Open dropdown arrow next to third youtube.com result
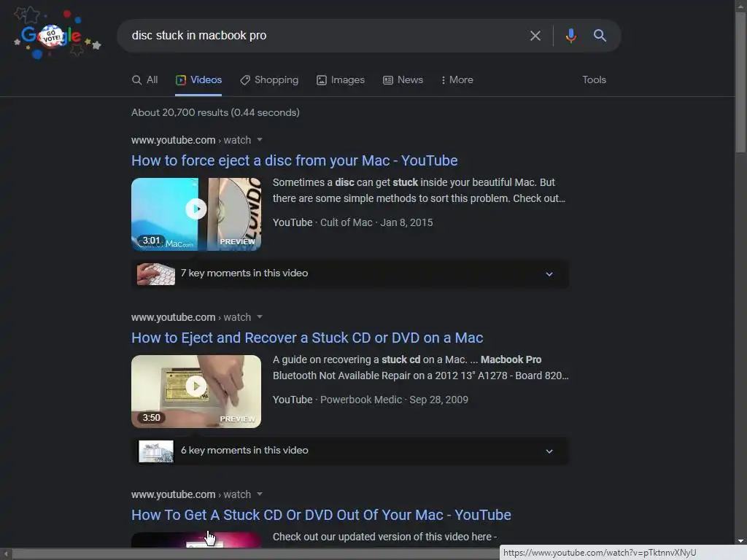 point(260,494)
